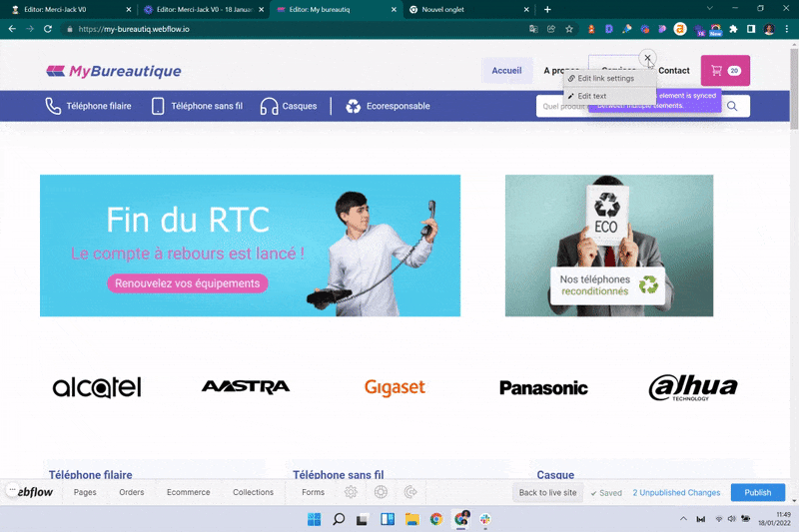Open Chrome profile avatar
This screenshot has height=532, width=799.
tap(769, 29)
